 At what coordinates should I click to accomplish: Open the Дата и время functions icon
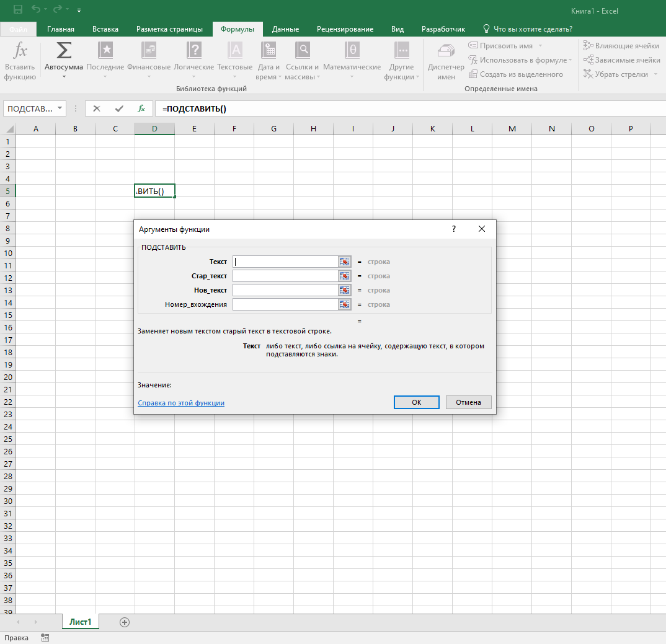click(x=269, y=51)
